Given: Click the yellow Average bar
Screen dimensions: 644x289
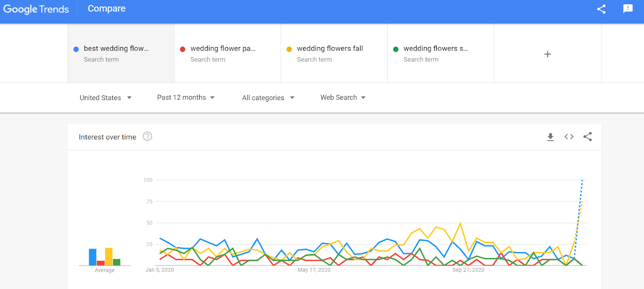Looking at the screenshot, I should [109, 256].
